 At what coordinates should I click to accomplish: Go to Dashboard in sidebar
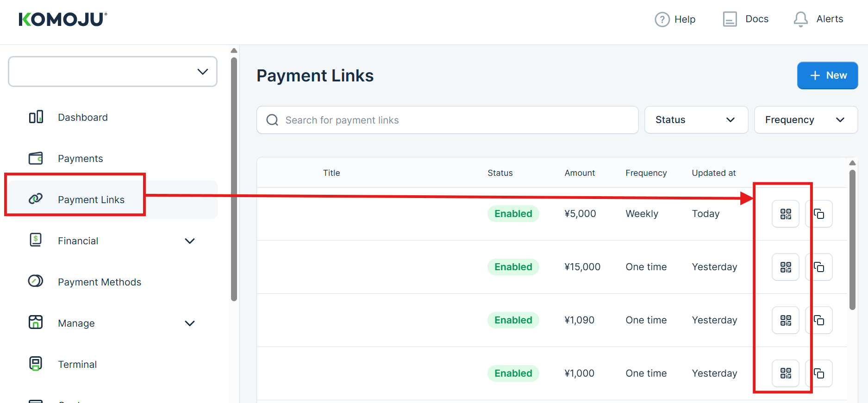82,118
